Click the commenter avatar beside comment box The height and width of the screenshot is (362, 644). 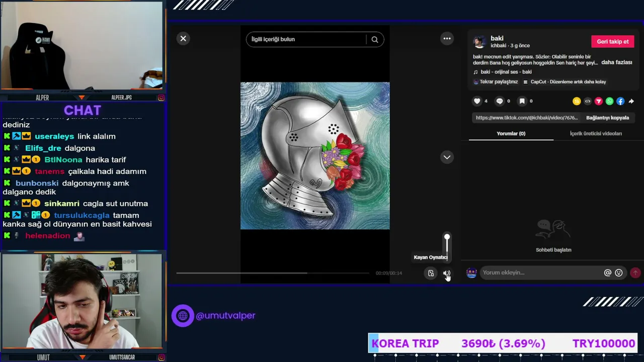[471, 273]
